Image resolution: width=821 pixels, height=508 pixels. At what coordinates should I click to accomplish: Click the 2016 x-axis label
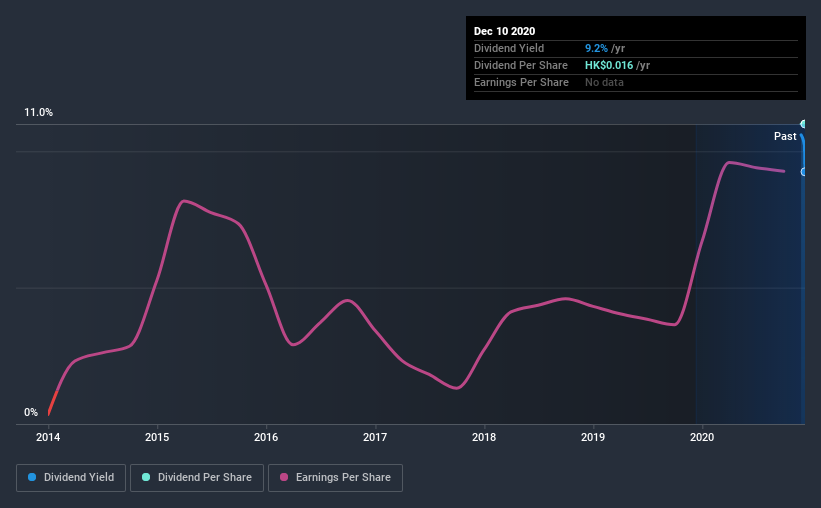266,437
